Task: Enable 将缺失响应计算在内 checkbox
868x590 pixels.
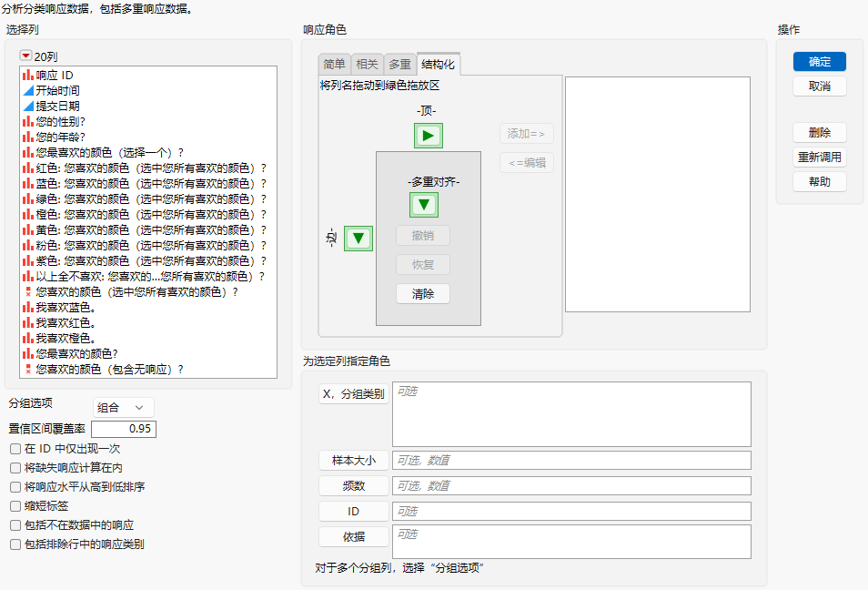Action: pyautogui.click(x=15, y=468)
